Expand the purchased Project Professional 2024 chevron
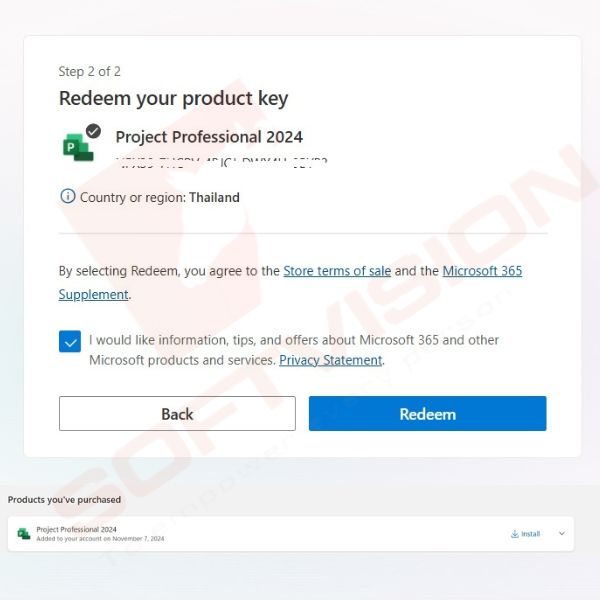Image resolution: width=600 pixels, height=600 pixels. click(562, 533)
